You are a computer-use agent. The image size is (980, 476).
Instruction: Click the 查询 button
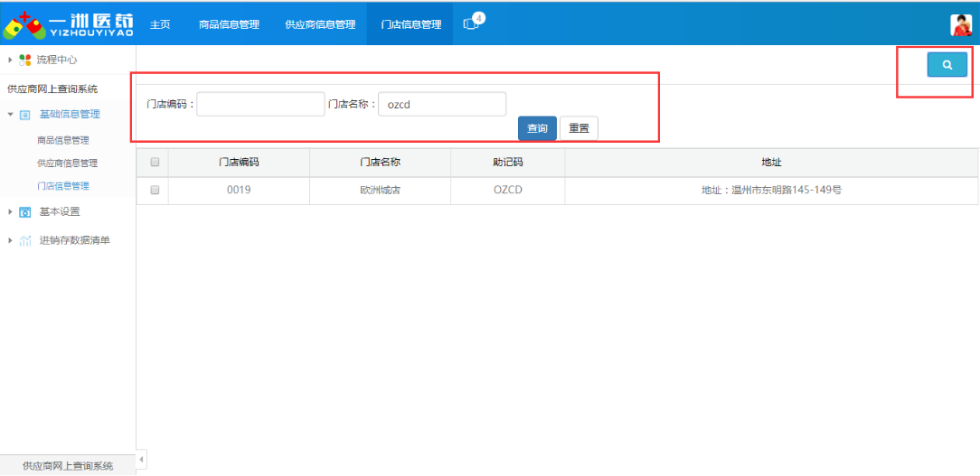coord(537,128)
